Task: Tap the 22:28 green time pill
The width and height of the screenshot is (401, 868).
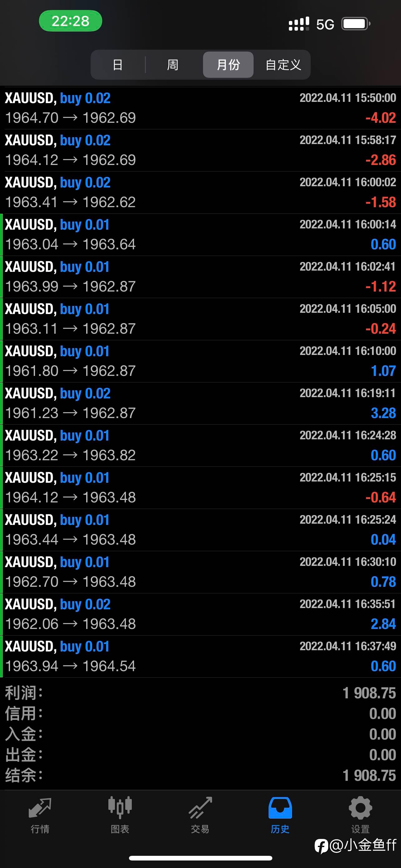Action: (70, 21)
